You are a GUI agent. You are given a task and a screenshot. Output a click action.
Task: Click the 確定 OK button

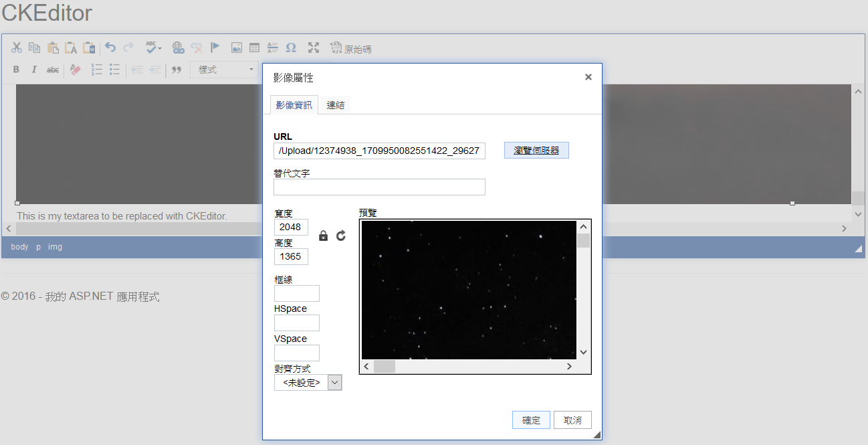(x=531, y=420)
